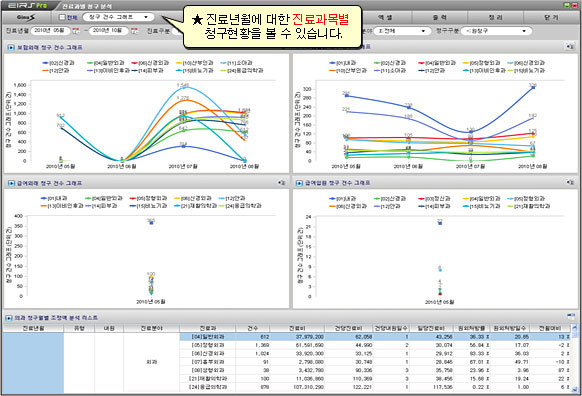Maximize the 급여외래 chart panel using its corner icon

click(282, 183)
